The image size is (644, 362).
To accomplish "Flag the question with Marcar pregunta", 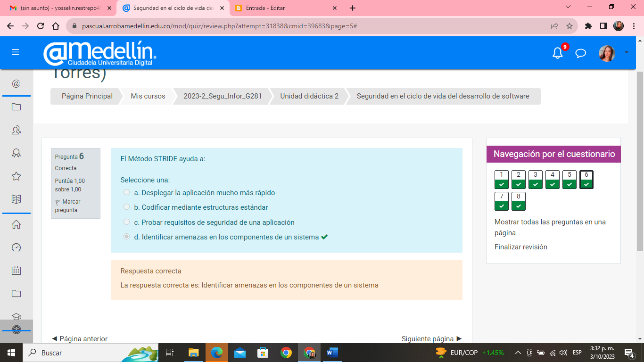I will pos(67,206).
